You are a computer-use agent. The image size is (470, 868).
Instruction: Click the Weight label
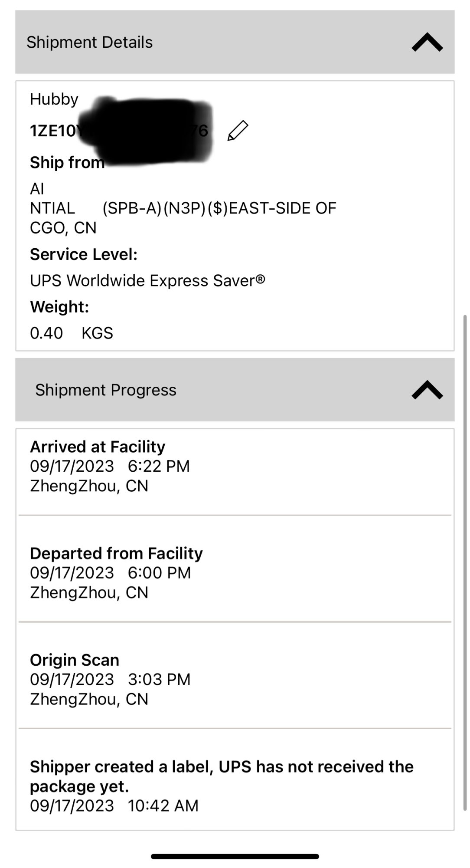[59, 307]
